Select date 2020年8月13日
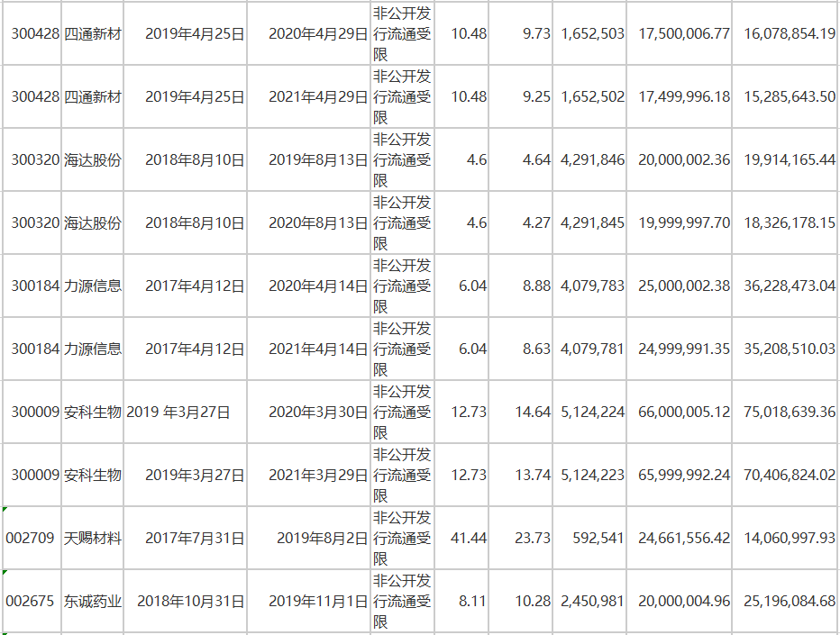The width and height of the screenshot is (840, 635). [x=308, y=222]
